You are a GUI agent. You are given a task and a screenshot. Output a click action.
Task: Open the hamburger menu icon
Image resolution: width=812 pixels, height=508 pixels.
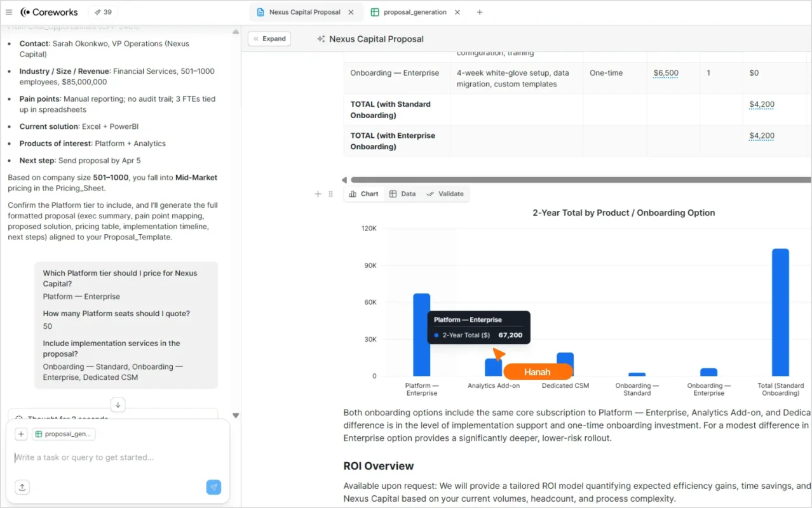pos(9,12)
